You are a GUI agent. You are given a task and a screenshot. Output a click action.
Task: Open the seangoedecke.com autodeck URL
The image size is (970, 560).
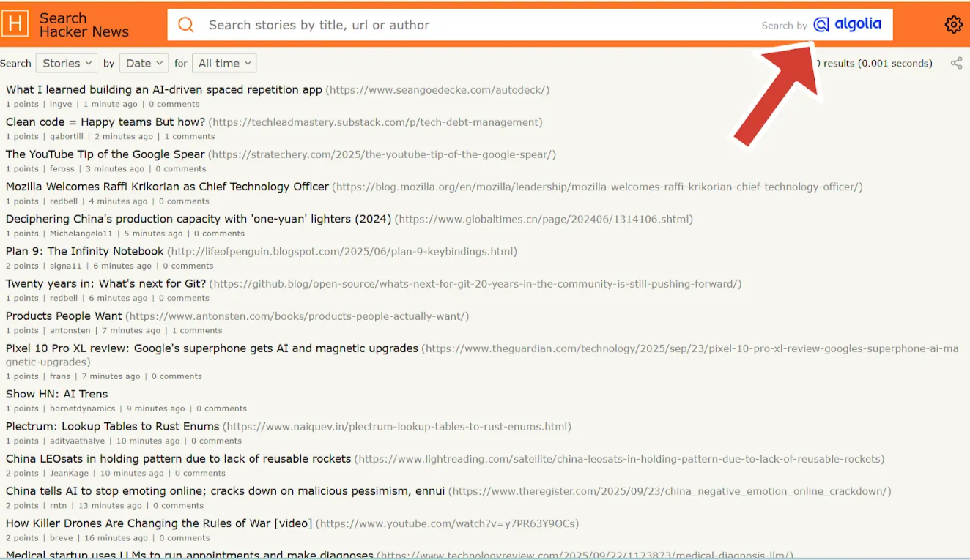437,90
